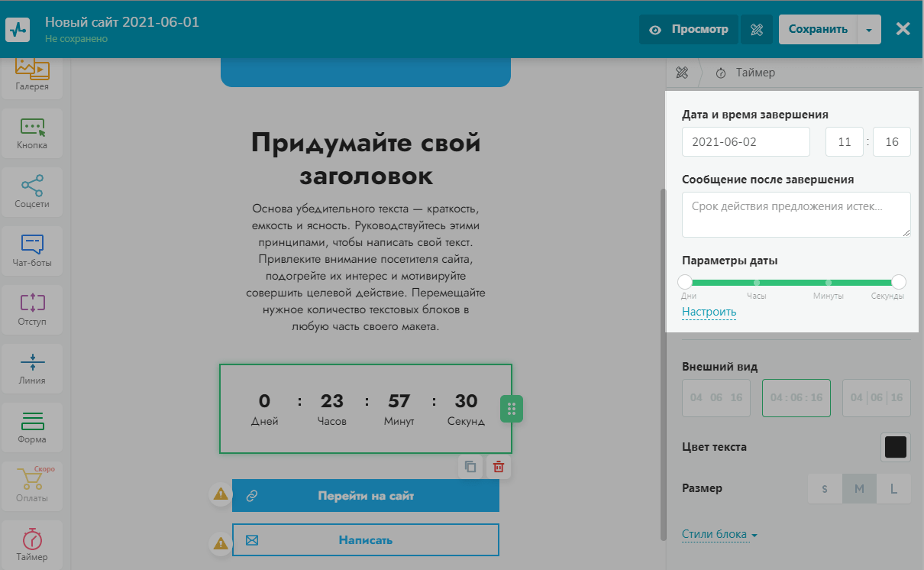This screenshot has height=570, width=924.
Task: Duplicate the timer block
Action: pyautogui.click(x=470, y=467)
